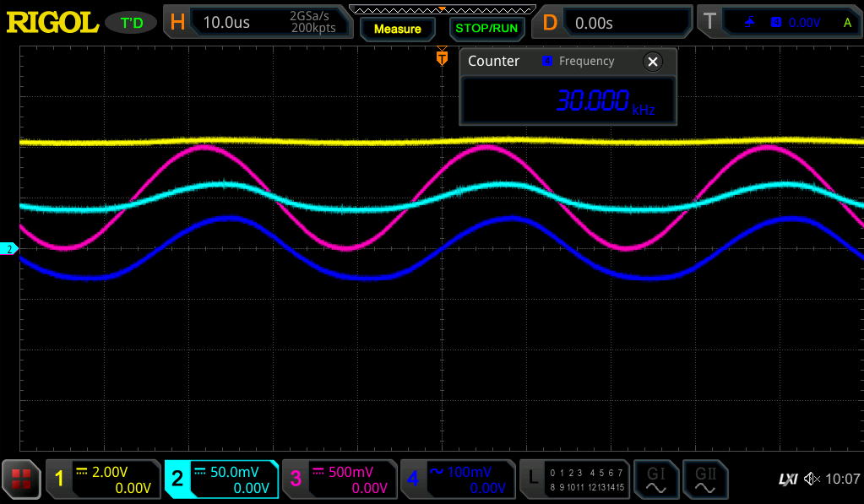Tap the 2GSa/s sample rate readout
The image size is (864, 504).
[309, 16]
